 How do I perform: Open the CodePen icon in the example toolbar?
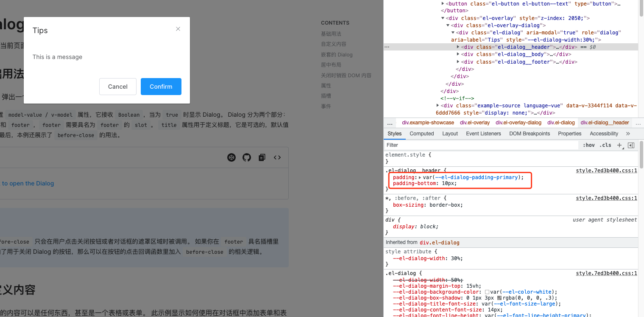coord(231,157)
